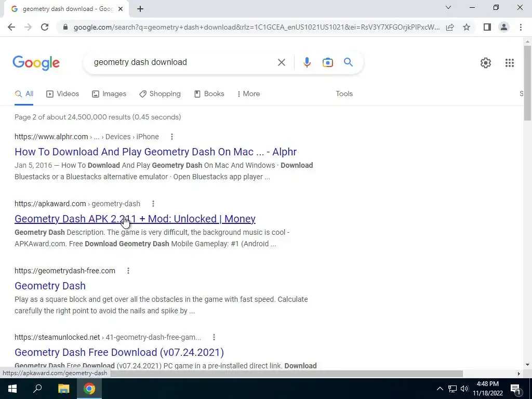Clear the search box text
This screenshot has width=532, height=399.
(x=281, y=62)
